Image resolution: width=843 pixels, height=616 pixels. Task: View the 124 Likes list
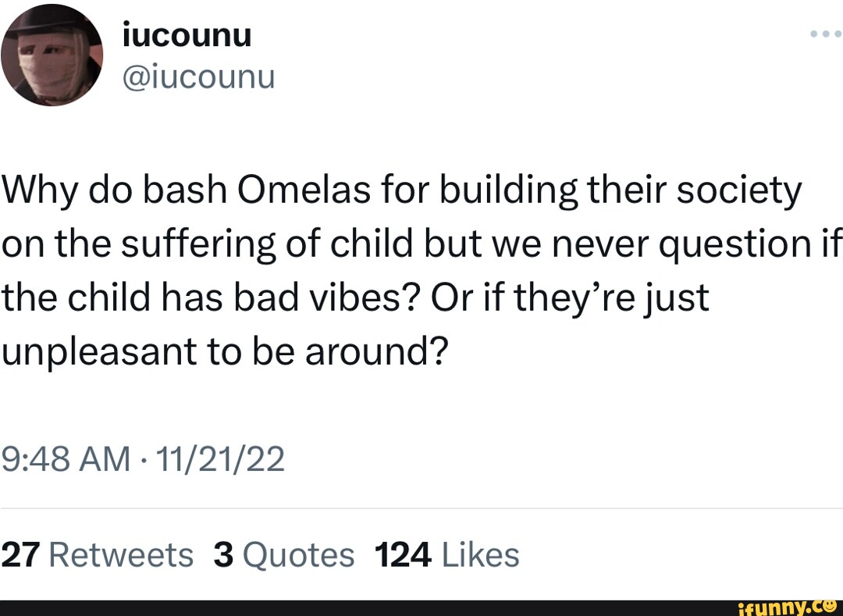coord(446,554)
